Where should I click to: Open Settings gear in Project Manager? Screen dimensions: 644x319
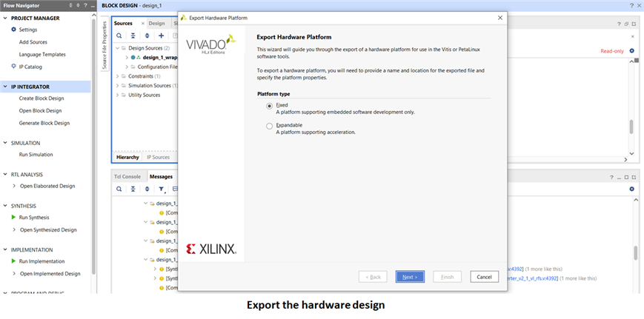pyautogui.click(x=13, y=30)
